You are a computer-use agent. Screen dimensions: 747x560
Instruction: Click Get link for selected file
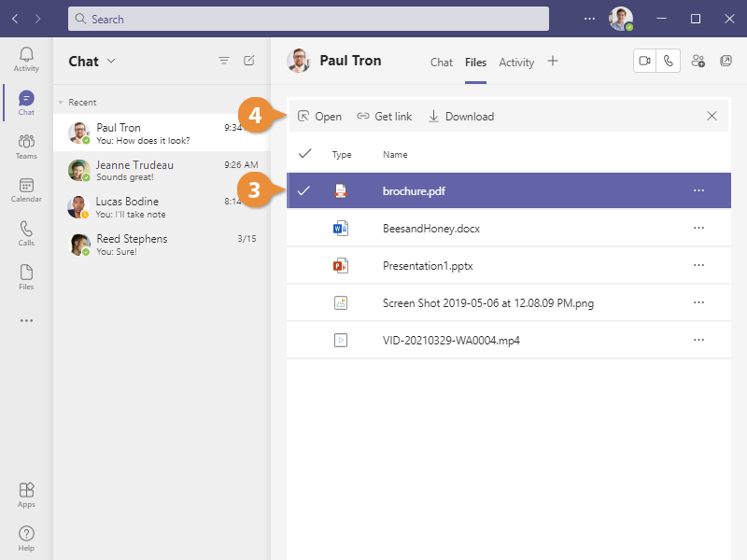(384, 117)
